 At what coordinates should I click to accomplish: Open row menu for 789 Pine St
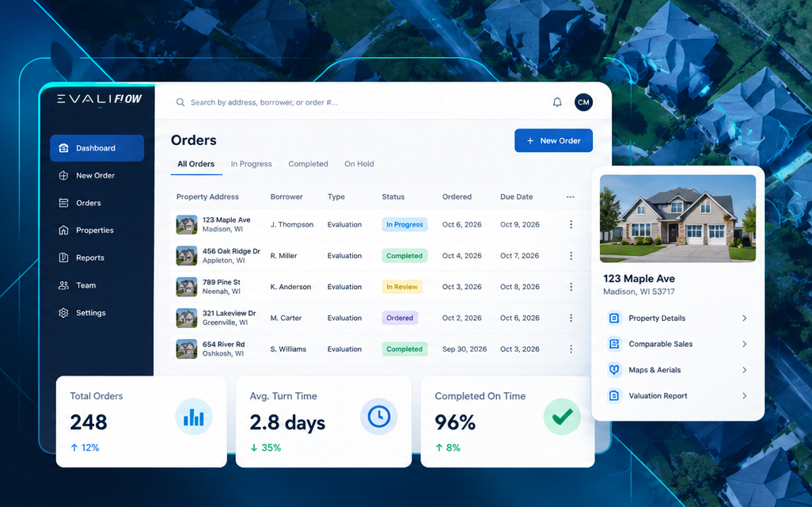point(571,287)
